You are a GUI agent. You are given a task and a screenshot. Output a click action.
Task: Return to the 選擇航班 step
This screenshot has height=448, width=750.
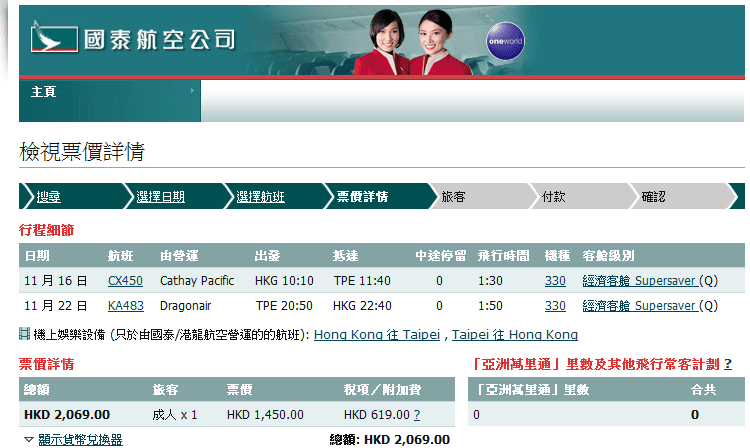pos(260,197)
